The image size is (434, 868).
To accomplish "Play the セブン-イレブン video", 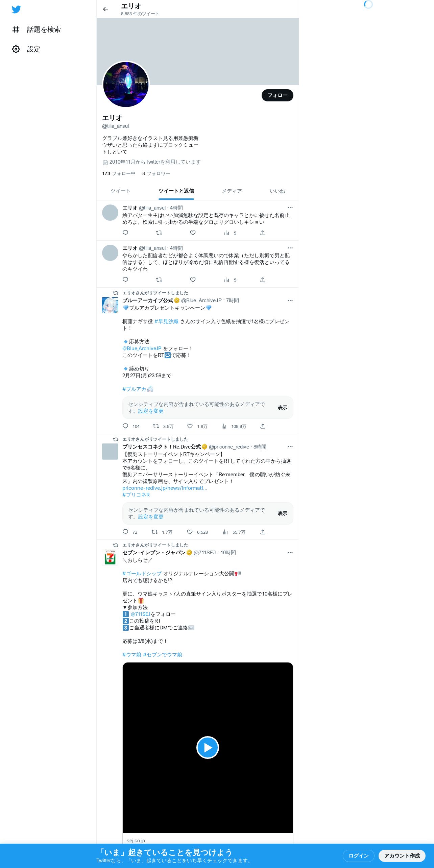I will click(208, 747).
